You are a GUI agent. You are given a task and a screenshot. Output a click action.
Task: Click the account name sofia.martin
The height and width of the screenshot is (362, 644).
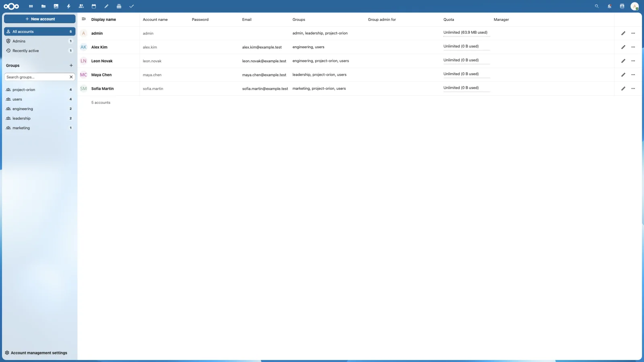[153, 88]
